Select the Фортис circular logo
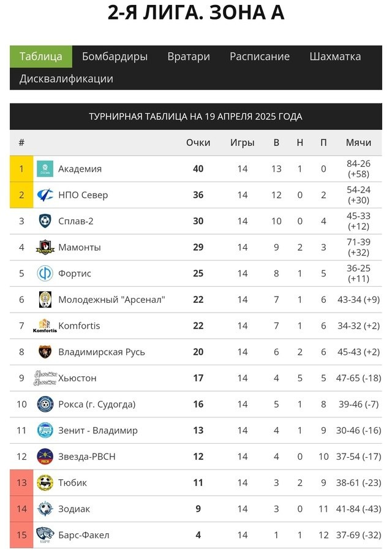This screenshot has width=392, height=551. pyautogui.click(x=45, y=273)
